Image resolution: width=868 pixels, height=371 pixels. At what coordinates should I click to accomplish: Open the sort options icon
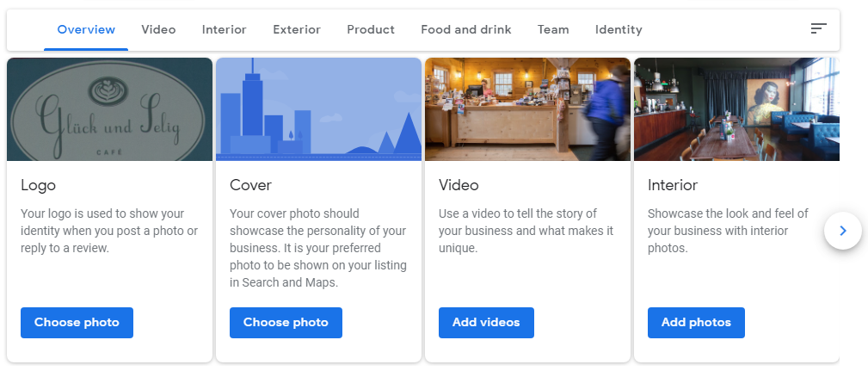click(818, 28)
